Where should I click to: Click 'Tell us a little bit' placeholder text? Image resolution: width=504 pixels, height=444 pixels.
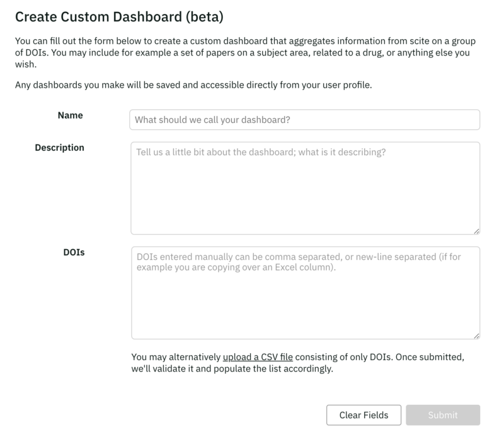(x=261, y=153)
